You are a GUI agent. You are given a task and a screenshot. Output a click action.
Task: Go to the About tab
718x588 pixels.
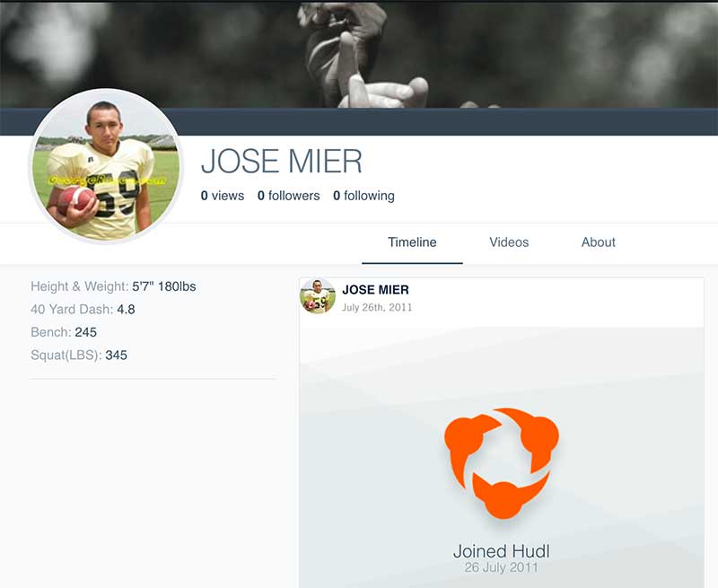point(598,242)
